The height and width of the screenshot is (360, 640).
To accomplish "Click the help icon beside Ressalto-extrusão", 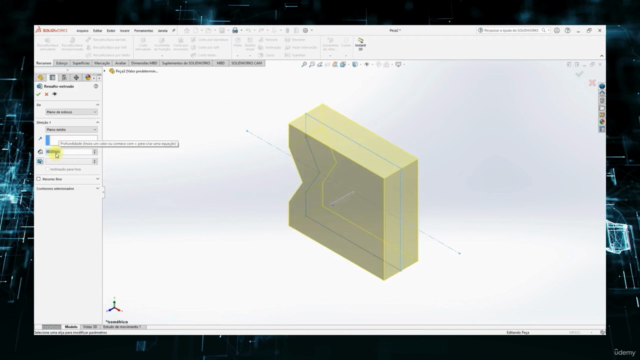I will coord(96,87).
